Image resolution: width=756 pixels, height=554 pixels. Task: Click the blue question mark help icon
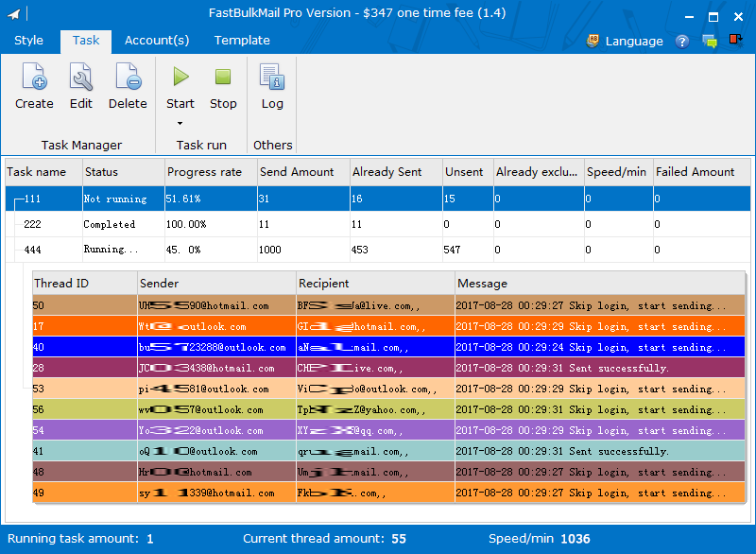tap(681, 42)
